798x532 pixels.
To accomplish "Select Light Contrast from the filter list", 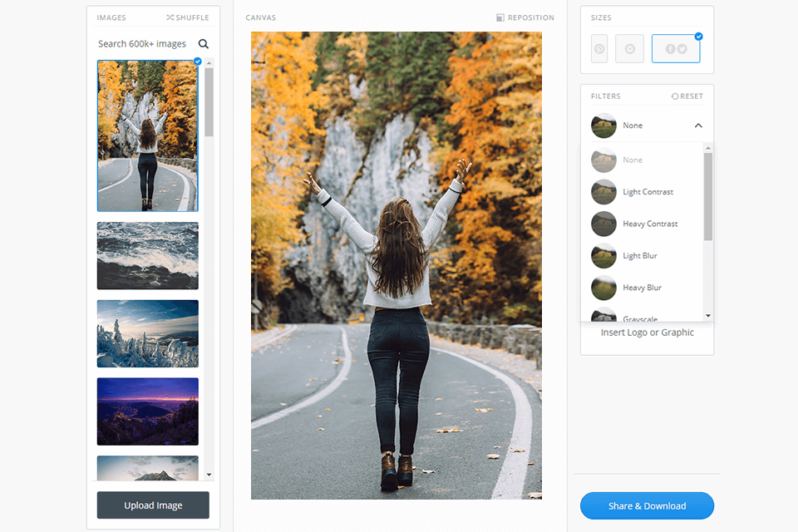I will tap(648, 192).
